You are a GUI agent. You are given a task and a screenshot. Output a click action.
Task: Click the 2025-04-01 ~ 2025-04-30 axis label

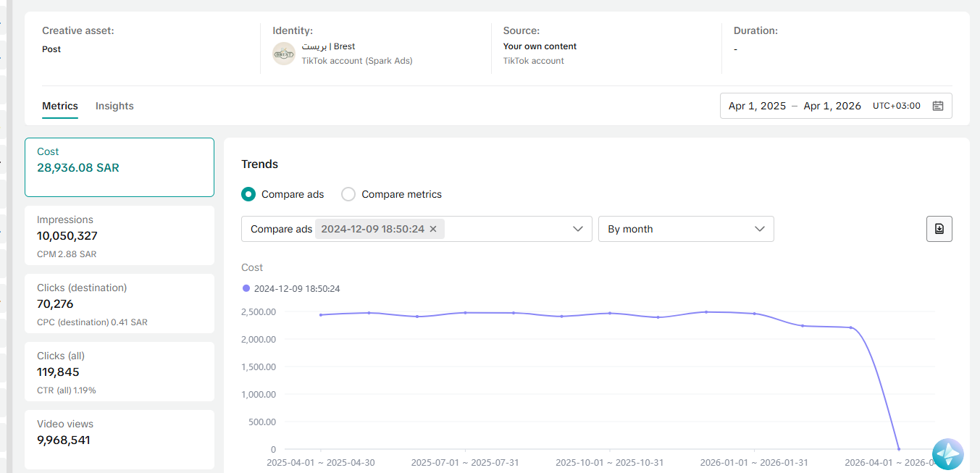pos(321,462)
